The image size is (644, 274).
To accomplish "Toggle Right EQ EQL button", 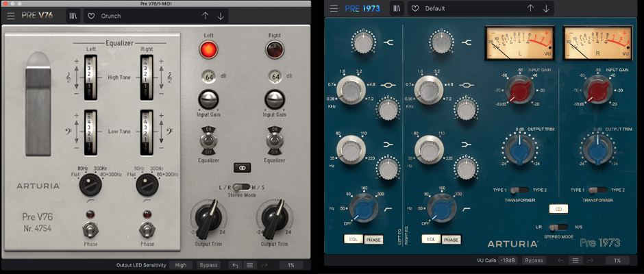I will (x=431, y=239).
